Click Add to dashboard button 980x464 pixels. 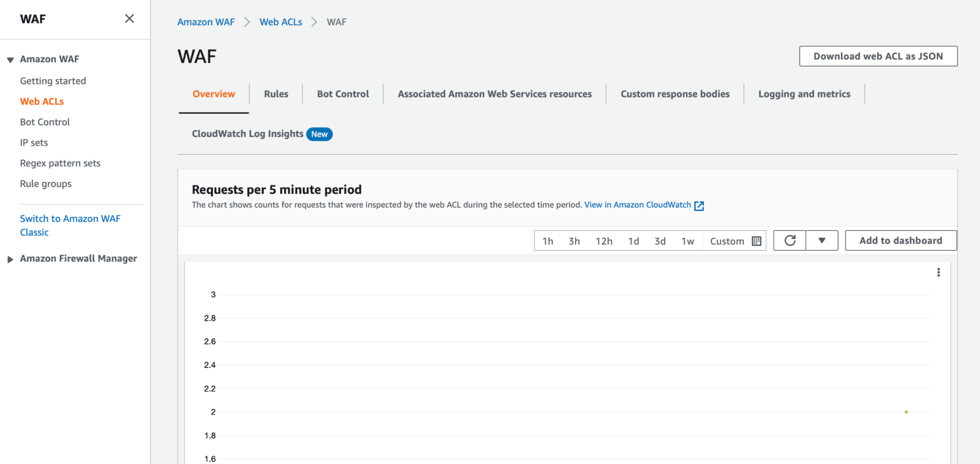[x=901, y=240]
